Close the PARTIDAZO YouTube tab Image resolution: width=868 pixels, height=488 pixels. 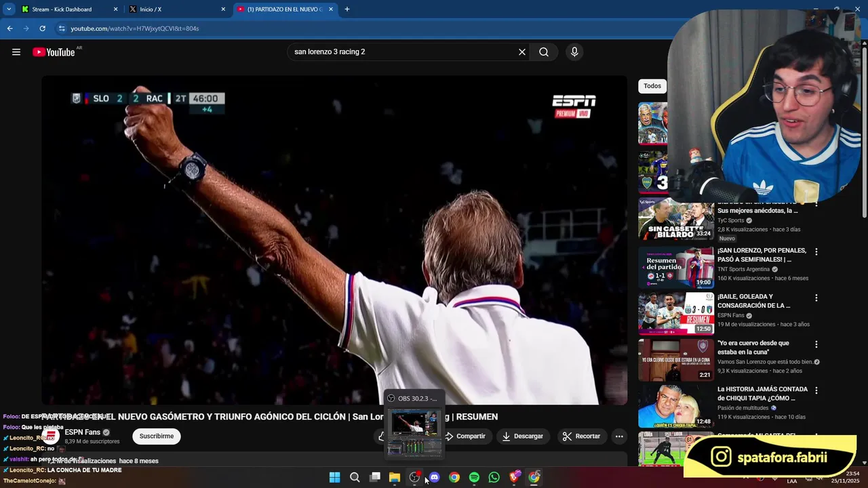point(331,9)
